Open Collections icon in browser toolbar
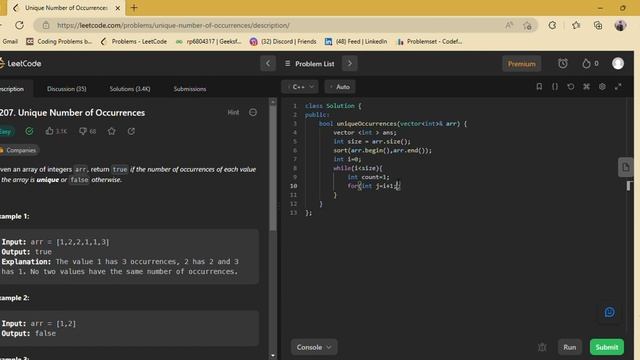Viewport: 640px width, 360px height. 598,25
